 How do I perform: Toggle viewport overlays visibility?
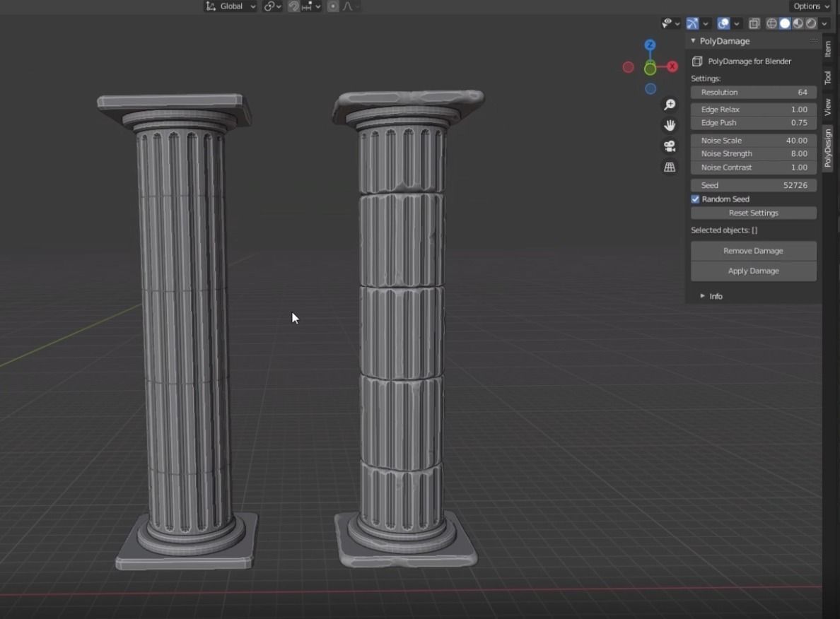pyautogui.click(x=723, y=23)
